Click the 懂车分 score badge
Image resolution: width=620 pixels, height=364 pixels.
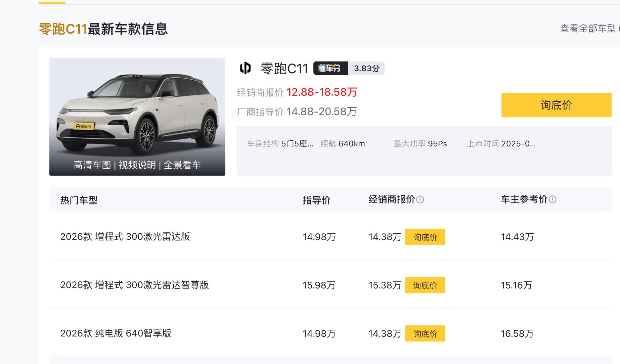[330, 68]
